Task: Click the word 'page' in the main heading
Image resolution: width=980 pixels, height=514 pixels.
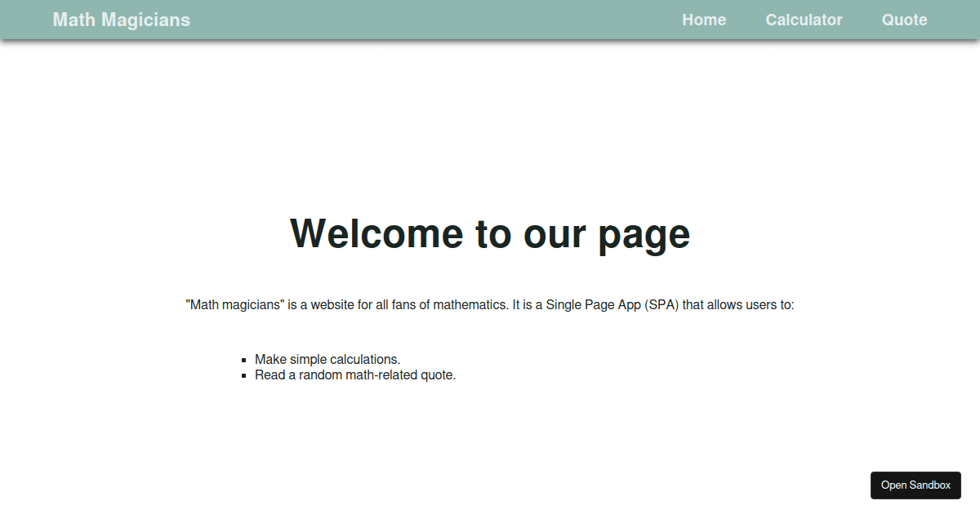Action: pos(644,235)
